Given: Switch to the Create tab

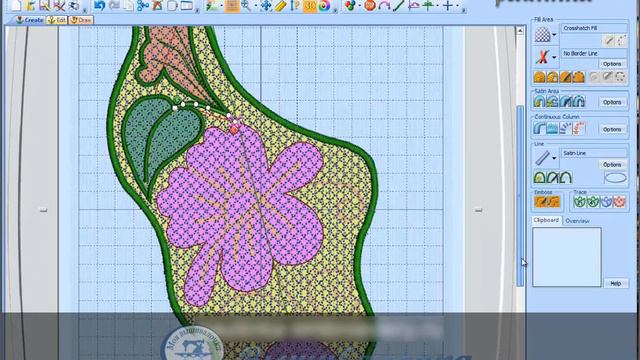Looking at the screenshot, I should tap(29, 20).
